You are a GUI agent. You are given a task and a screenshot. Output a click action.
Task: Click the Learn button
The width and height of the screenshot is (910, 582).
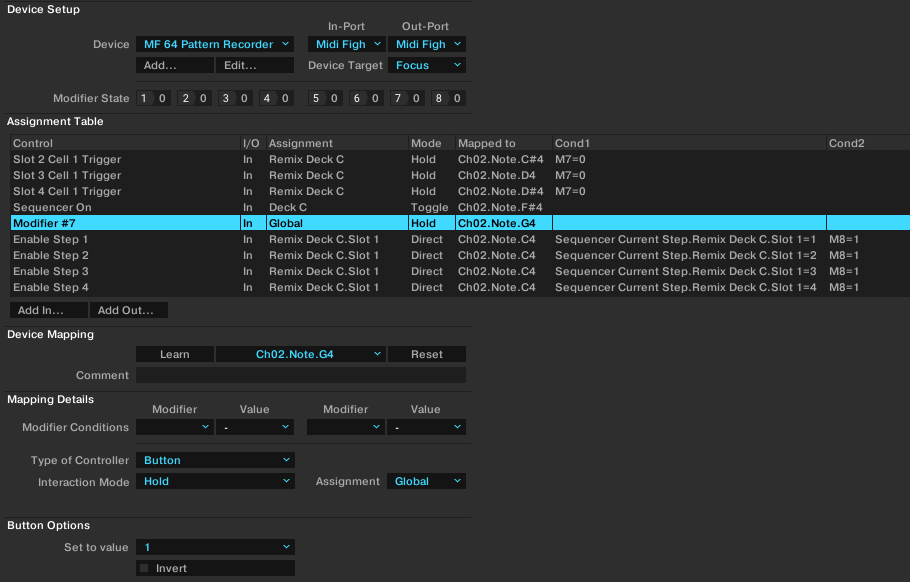click(x=175, y=354)
